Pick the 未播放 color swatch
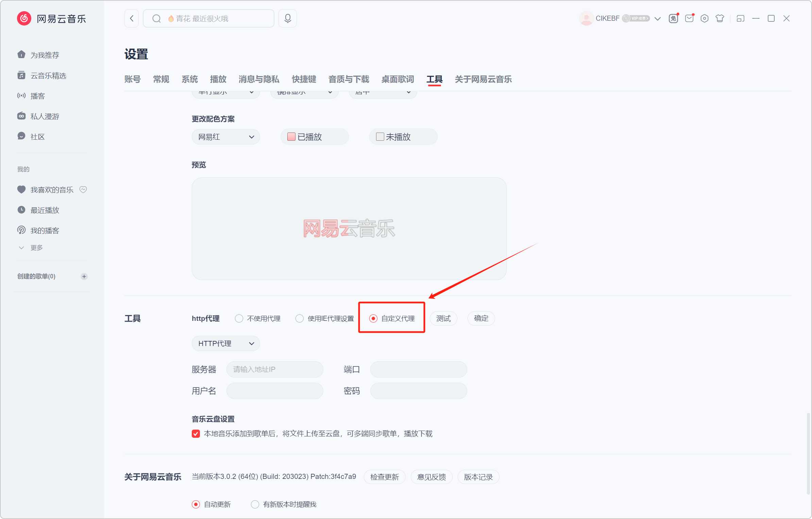 [380, 137]
